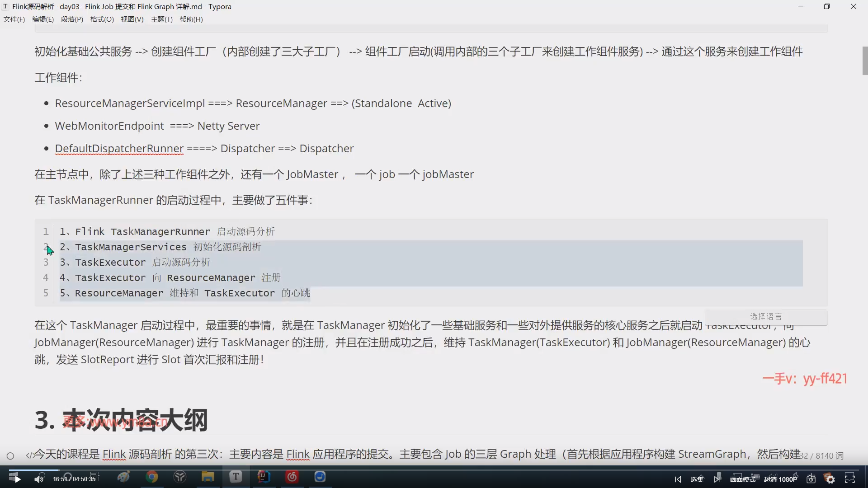
Task: Skip to previous episode icon
Action: coord(678,479)
